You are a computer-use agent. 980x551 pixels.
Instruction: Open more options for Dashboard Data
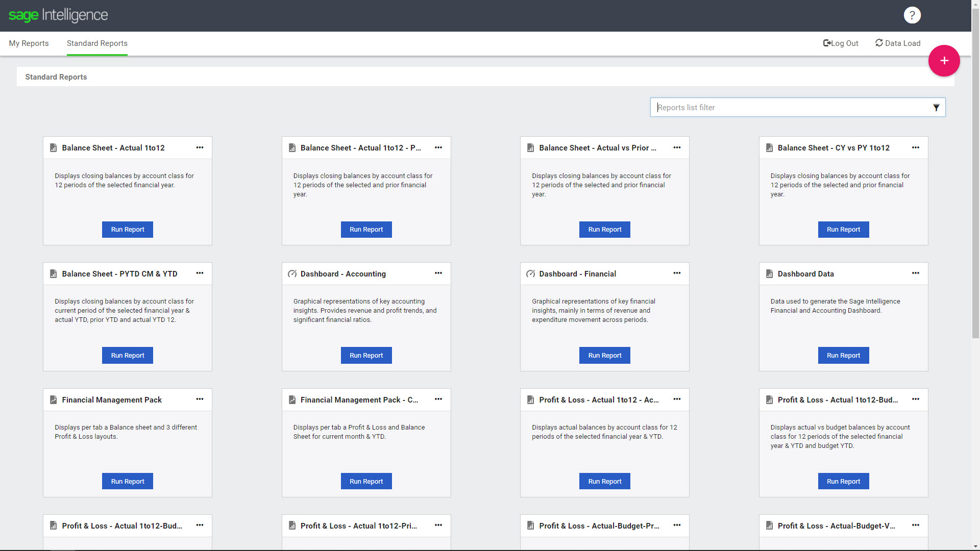tap(916, 273)
